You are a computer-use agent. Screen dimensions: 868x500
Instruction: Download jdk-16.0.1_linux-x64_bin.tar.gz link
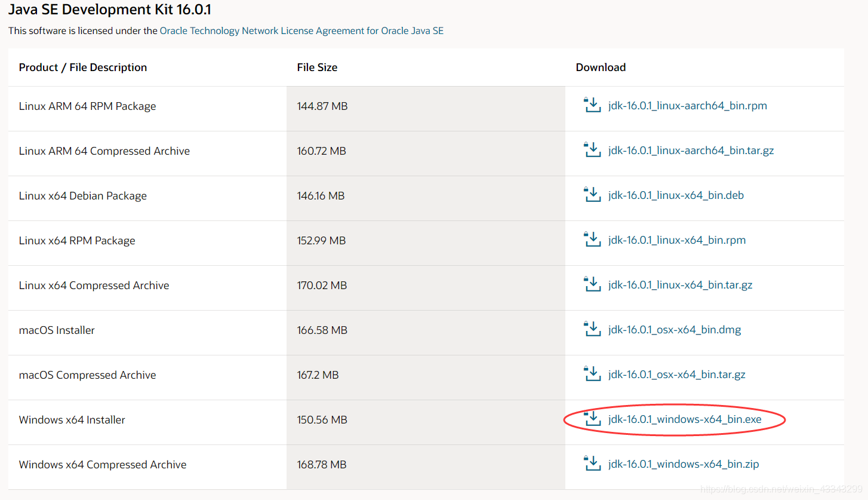[681, 285]
